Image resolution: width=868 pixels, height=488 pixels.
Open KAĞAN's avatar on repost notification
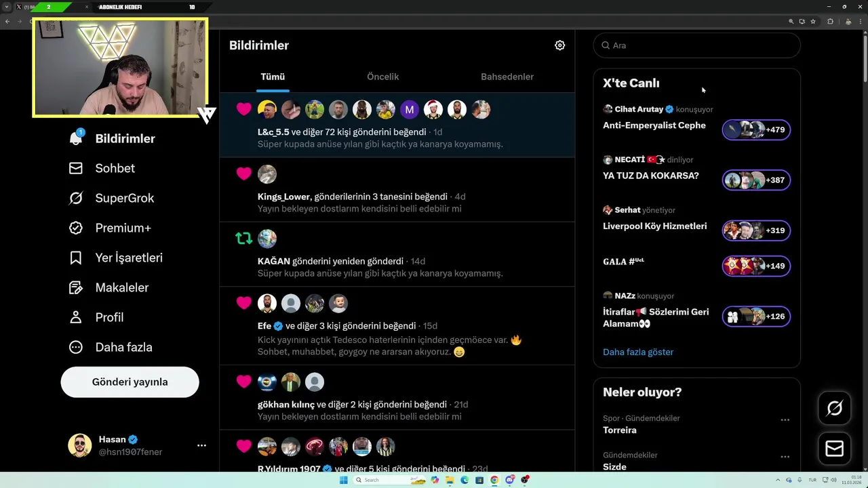coord(267,239)
